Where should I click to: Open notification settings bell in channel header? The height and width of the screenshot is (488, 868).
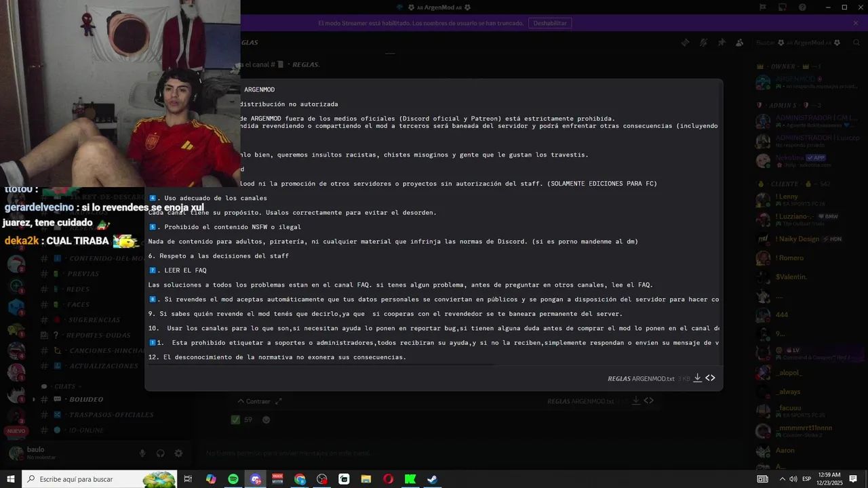703,43
